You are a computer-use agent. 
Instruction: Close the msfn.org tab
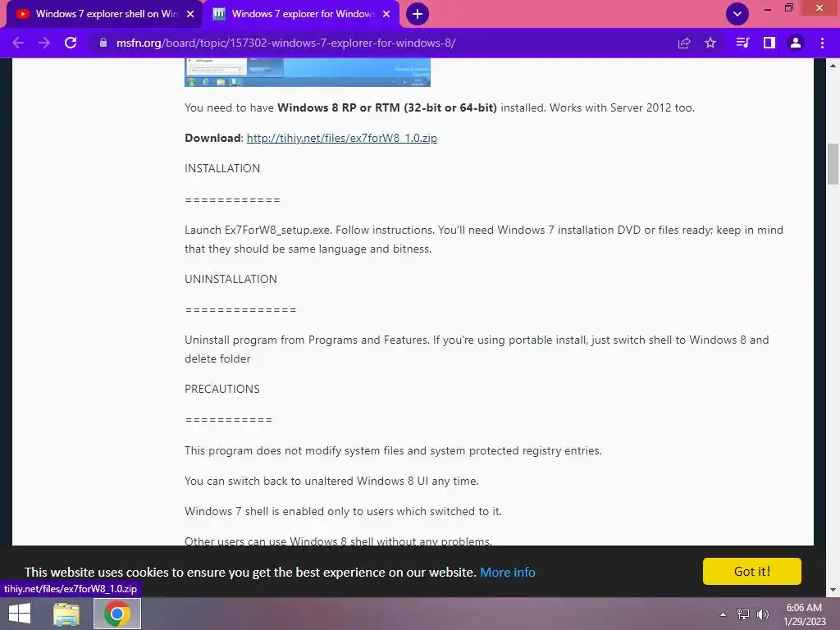(386, 14)
